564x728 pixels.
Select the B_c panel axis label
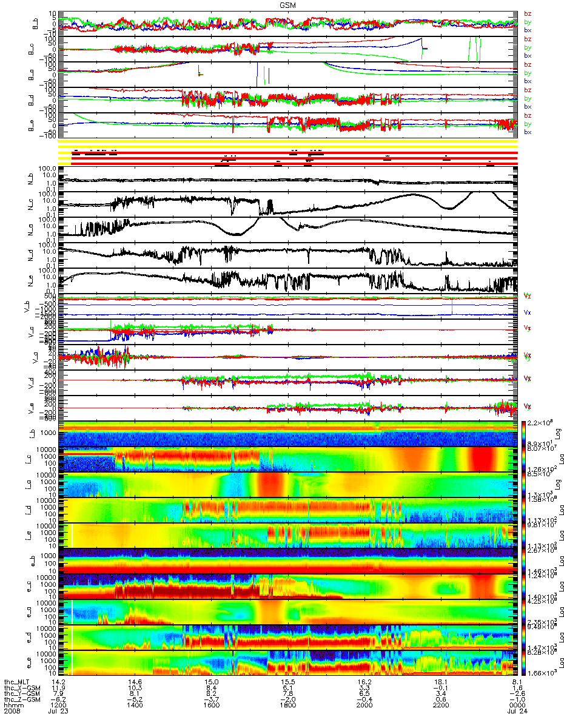click(x=30, y=49)
